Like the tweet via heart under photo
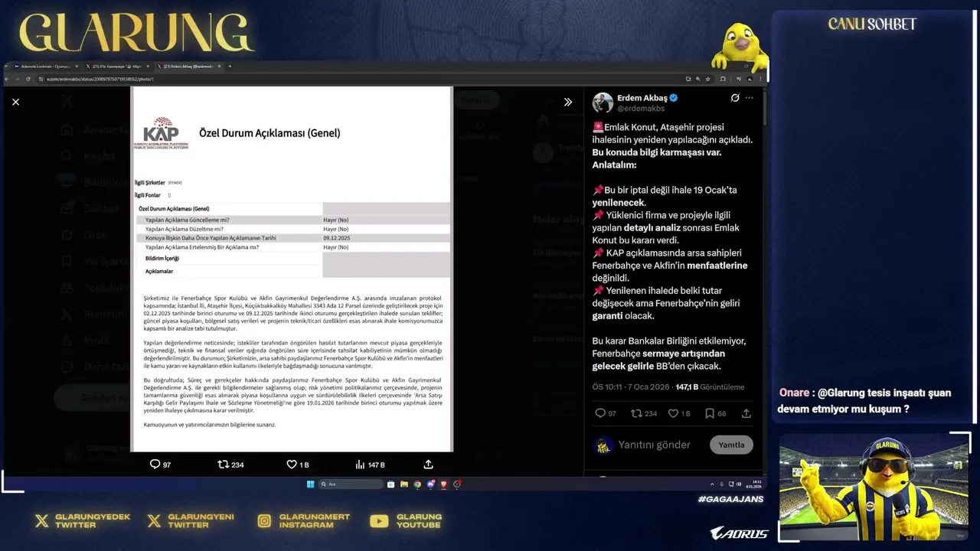This screenshot has height=551, width=980. coord(292,465)
